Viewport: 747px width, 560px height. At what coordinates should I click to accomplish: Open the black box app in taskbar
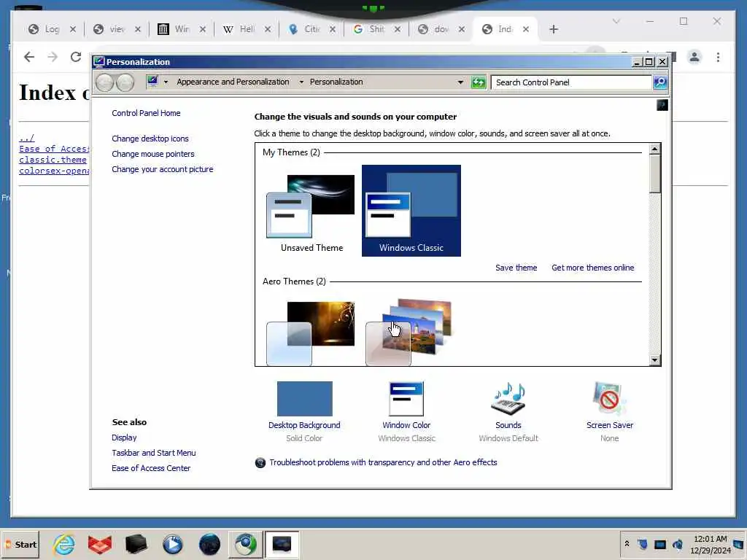pyautogui.click(x=136, y=544)
